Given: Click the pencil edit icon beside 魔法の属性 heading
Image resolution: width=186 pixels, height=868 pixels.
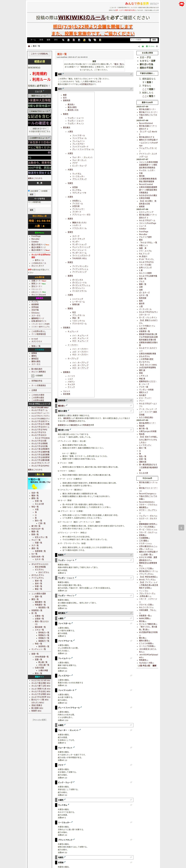Looking at the screenshot, I should tap(68, 411).
